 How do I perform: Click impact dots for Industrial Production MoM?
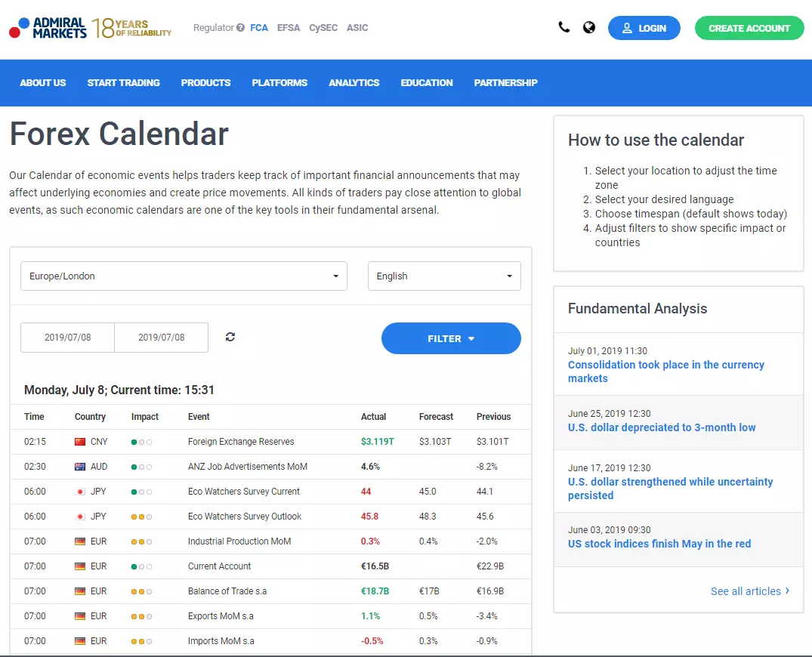(141, 541)
